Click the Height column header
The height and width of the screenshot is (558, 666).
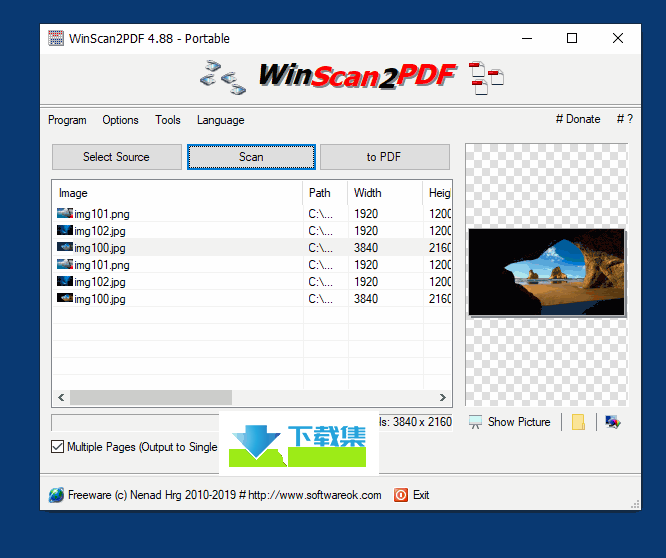[x=437, y=193]
